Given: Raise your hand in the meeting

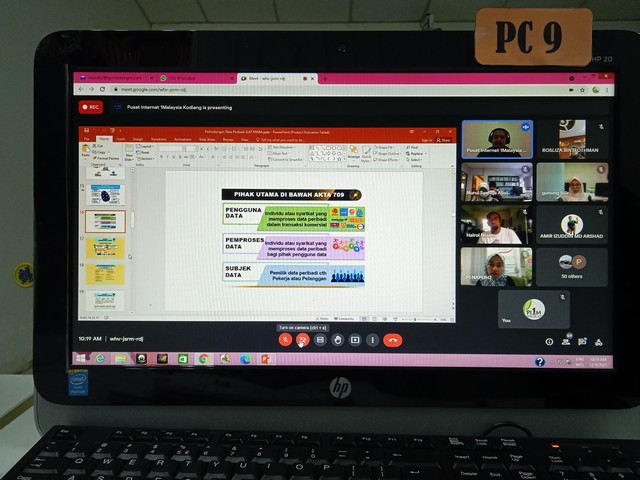Looking at the screenshot, I should (338, 340).
